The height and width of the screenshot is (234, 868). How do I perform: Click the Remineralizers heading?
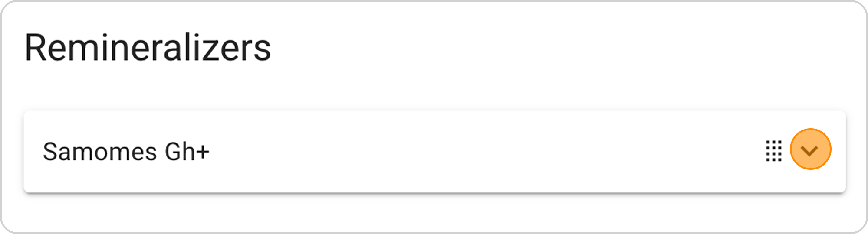148,48
